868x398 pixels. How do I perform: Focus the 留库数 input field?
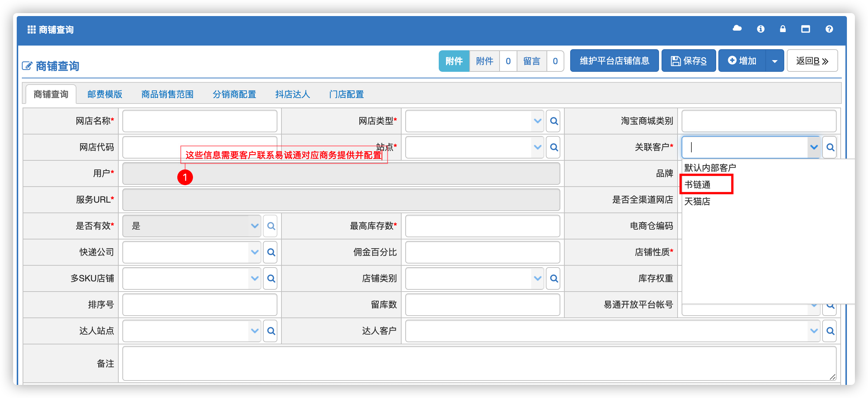[482, 305]
